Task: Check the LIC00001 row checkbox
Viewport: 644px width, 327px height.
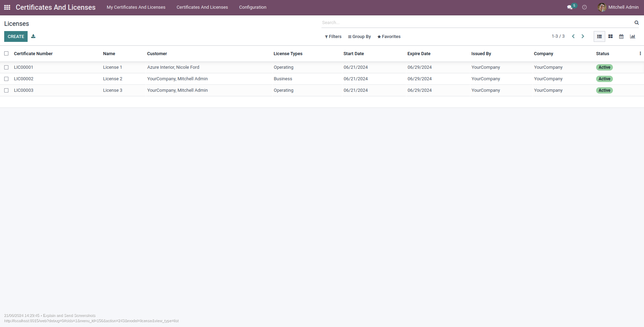Action: [6, 67]
